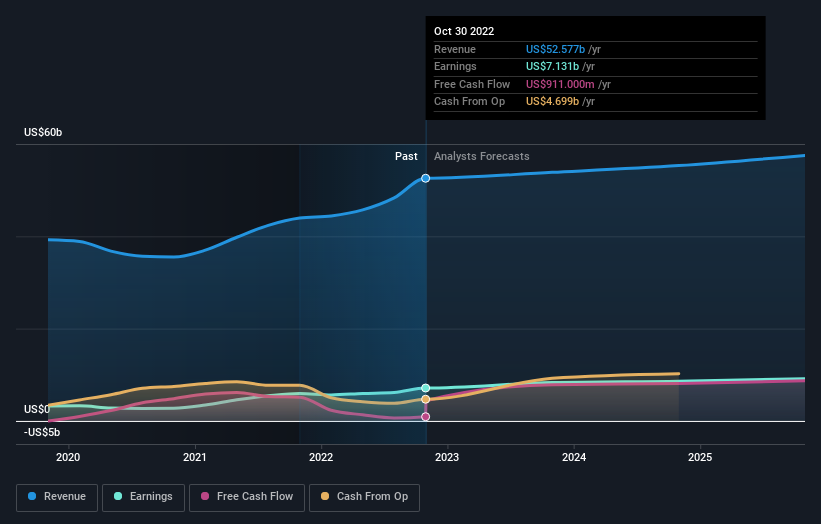
Task: Select the Free Cash Flow pink data point marker
Action: [426, 417]
